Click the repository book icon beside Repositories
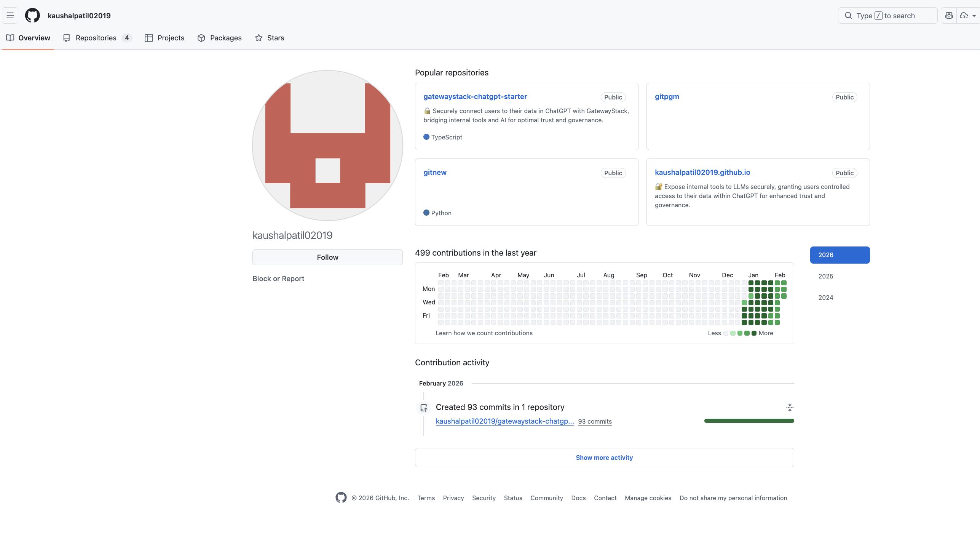The height and width of the screenshot is (560, 980). (67, 38)
